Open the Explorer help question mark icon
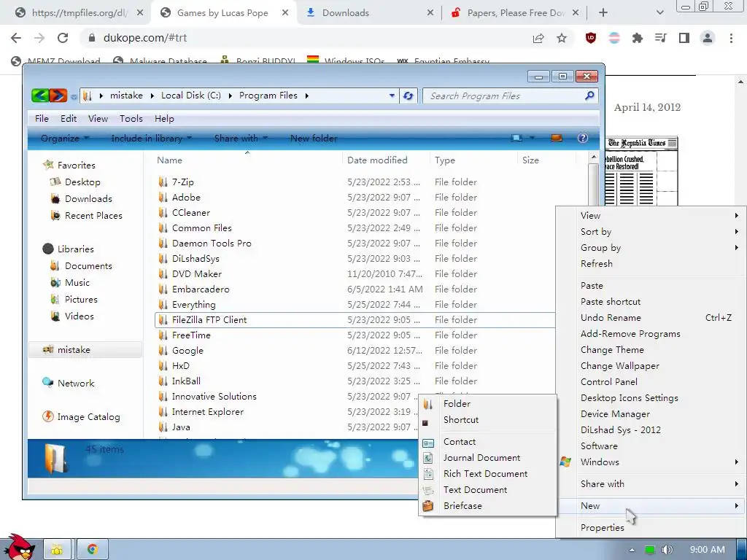Viewport: 747px width, 560px height. 582,138
